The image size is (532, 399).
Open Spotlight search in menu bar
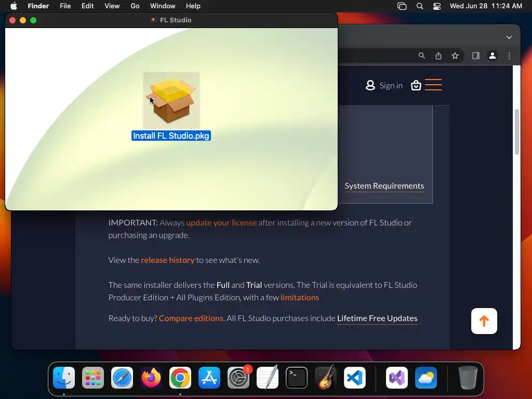point(420,6)
